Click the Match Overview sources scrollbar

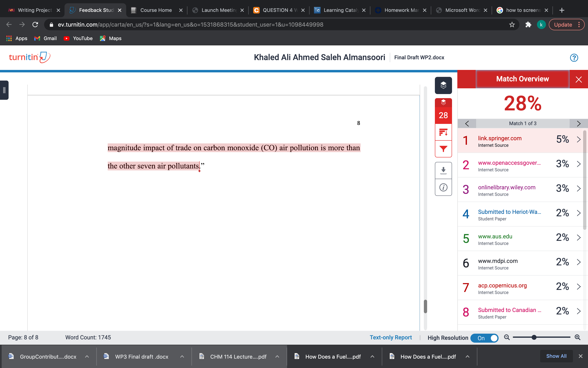585,180
